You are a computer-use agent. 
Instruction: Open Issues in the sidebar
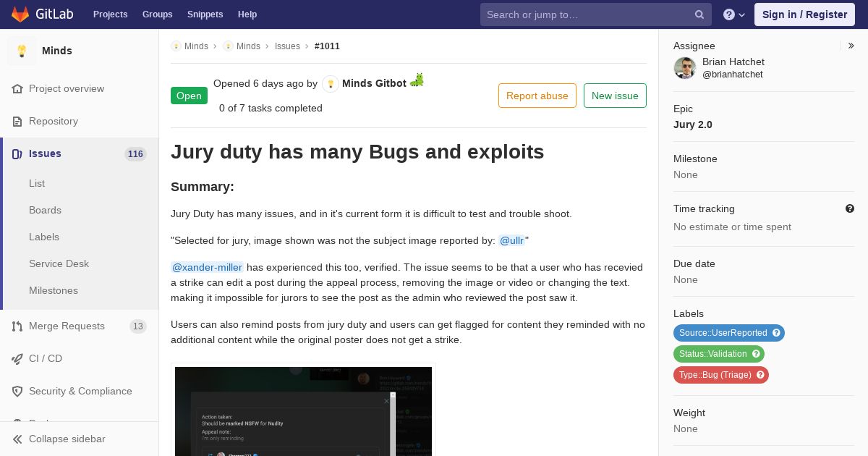pyautogui.click(x=80, y=154)
